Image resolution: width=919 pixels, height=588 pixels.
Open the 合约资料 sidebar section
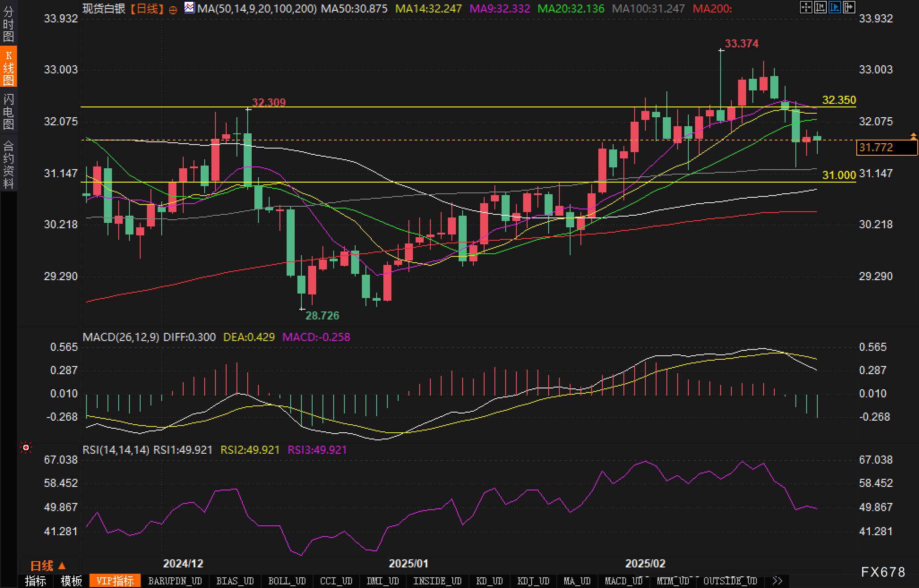(9, 164)
